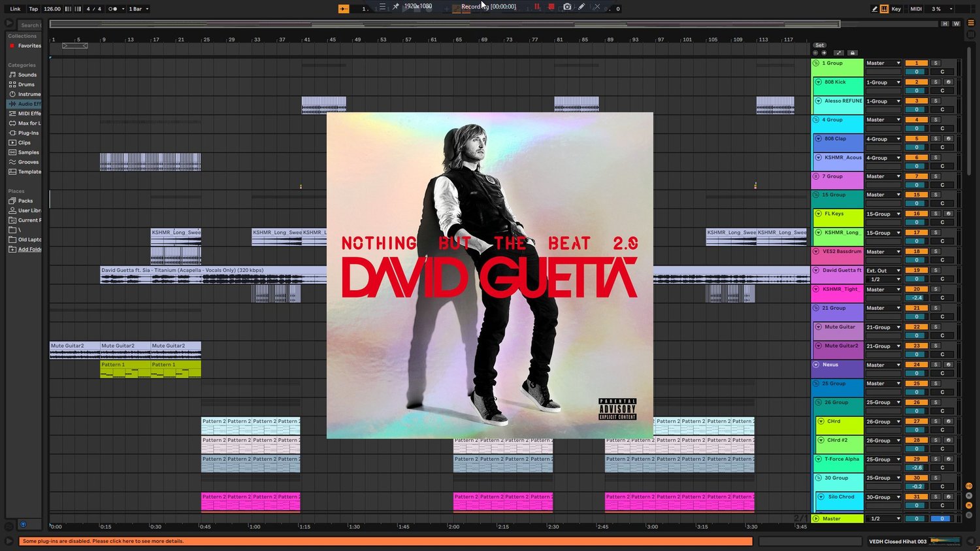The width and height of the screenshot is (980, 551).
Task: Click the Set locator button
Action: pos(819,45)
